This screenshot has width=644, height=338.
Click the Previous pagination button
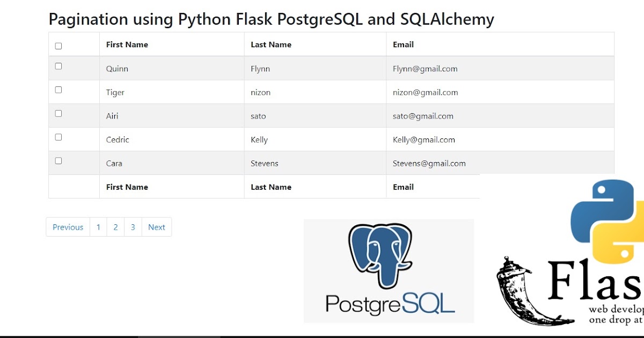68,227
